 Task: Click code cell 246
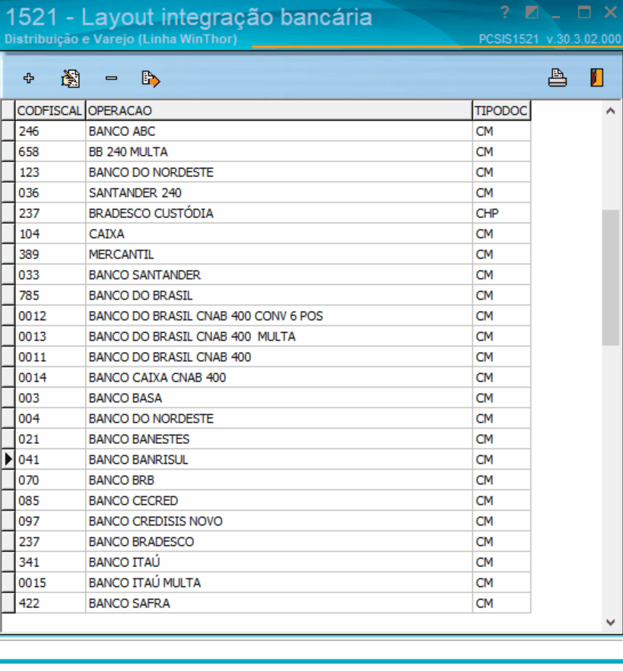coord(50,132)
